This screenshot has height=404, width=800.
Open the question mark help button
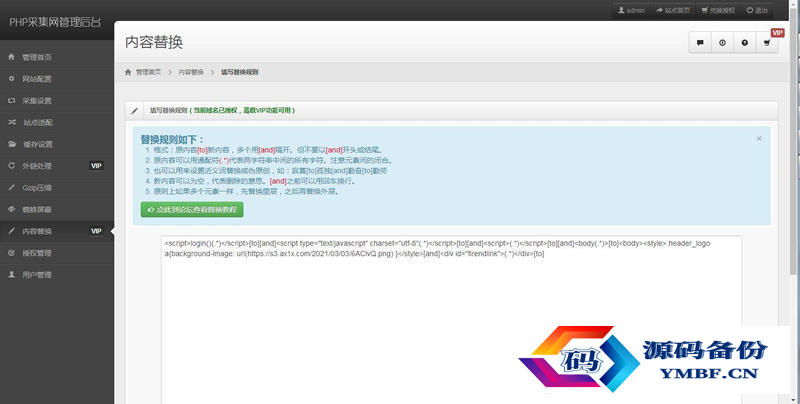tap(744, 43)
